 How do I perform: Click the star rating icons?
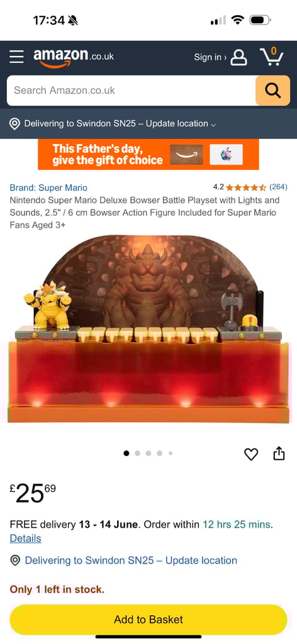point(246,187)
